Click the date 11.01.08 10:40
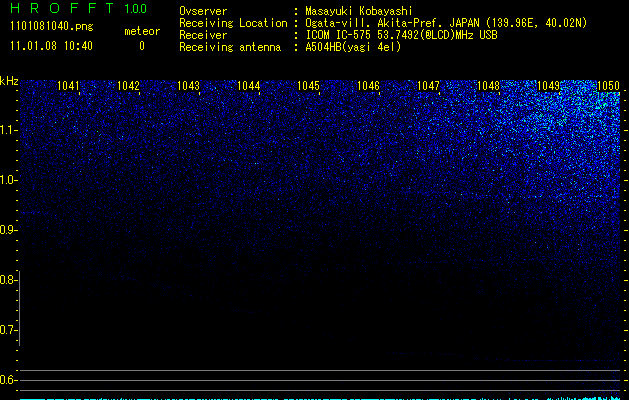 [51, 46]
